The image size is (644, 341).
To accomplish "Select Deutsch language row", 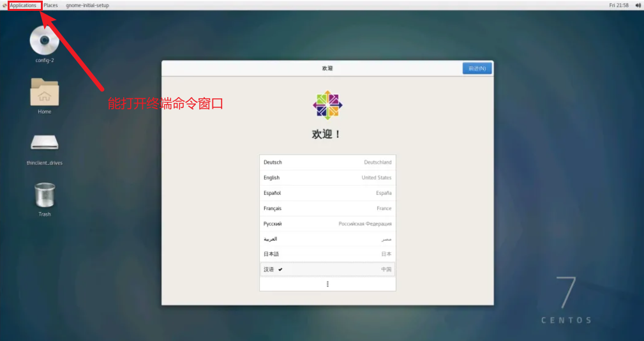I will [327, 162].
